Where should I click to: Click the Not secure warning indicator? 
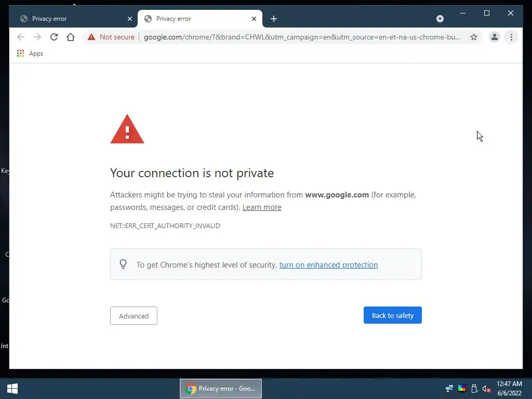111,37
